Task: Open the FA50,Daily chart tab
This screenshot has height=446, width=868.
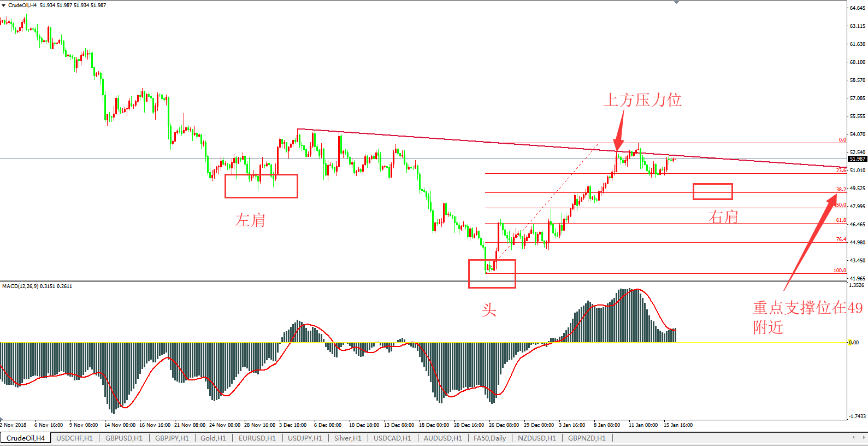Action: (489, 438)
